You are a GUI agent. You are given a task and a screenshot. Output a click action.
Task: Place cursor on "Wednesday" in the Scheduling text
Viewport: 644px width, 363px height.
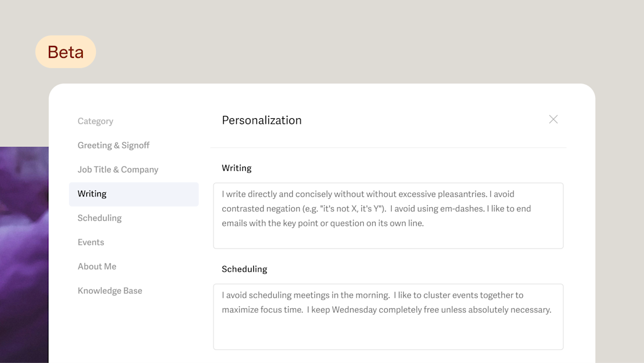354,309
